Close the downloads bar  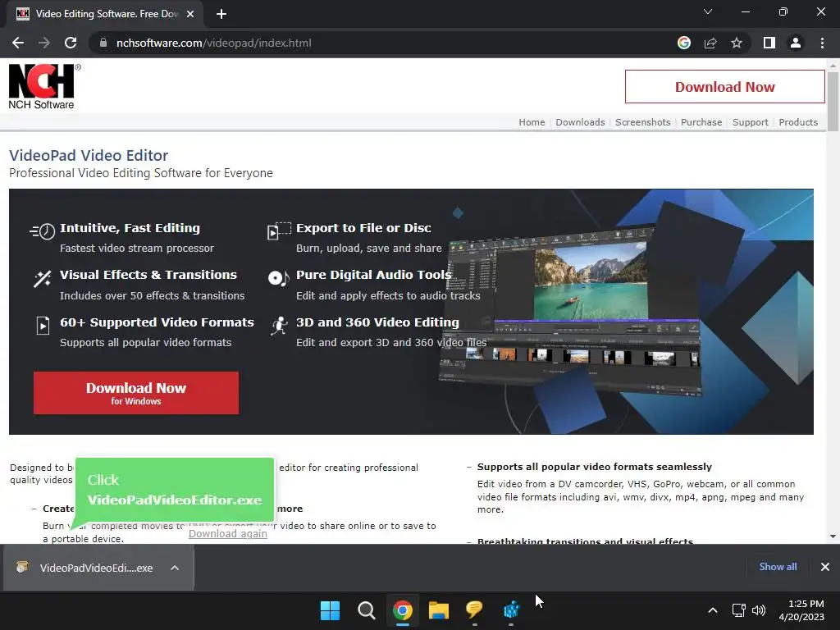click(825, 567)
